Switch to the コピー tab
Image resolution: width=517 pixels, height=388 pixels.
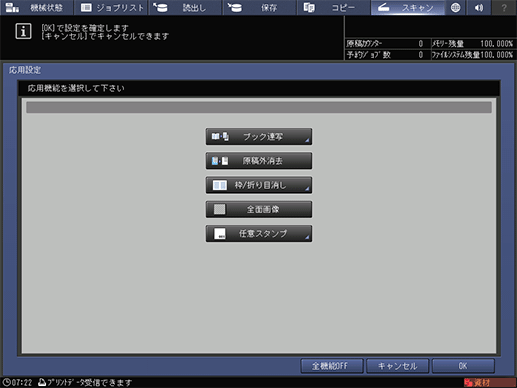[x=334, y=7]
